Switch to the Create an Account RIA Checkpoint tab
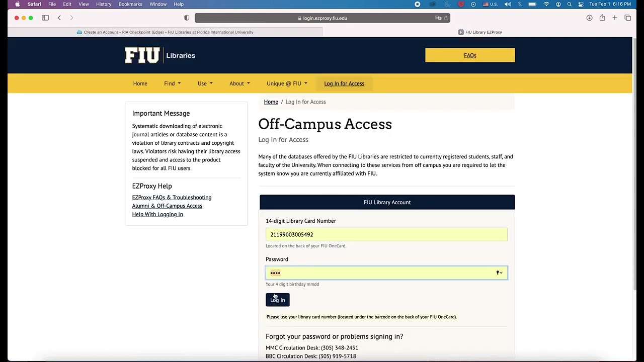Viewport: 644px width, 362px height. [x=165, y=32]
